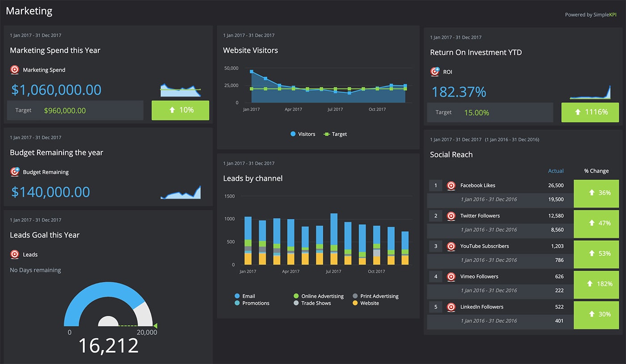
Task: Click the Facebook Likes KPI icon
Action: point(451,185)
